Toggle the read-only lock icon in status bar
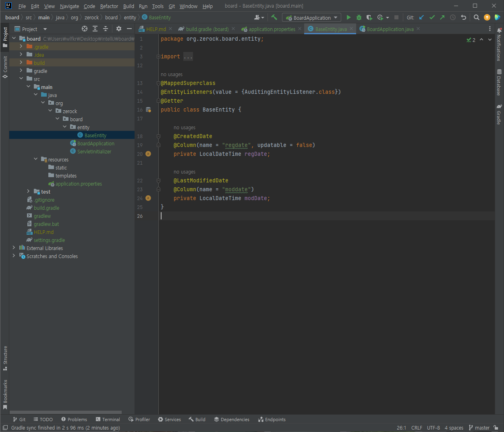The height and width of the screenshot is (432, 504). [x=496, y=428]
